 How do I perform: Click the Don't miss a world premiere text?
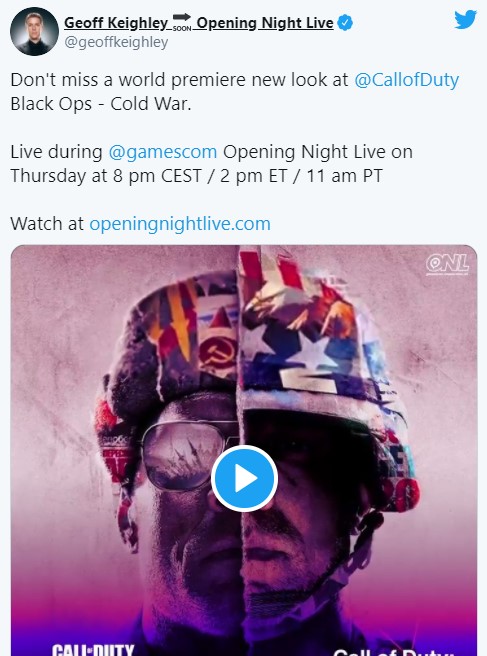[179, 79]
